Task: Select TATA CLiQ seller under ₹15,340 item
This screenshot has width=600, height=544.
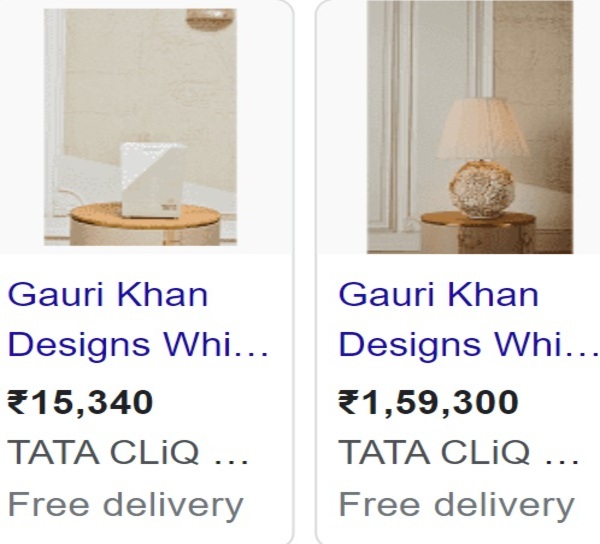Action: click(x=128, y=453)
